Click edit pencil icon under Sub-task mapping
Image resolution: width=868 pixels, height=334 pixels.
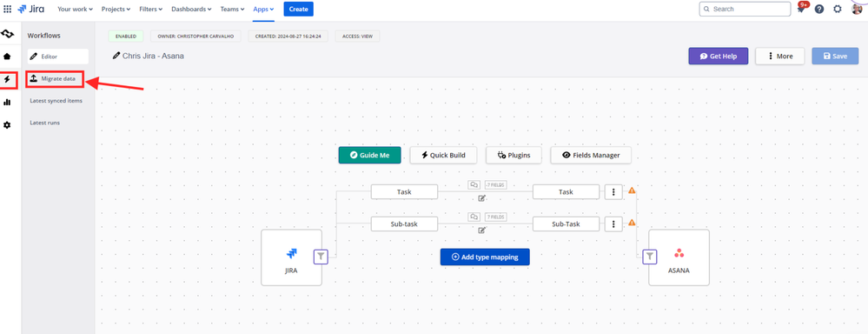click(481, 230)
